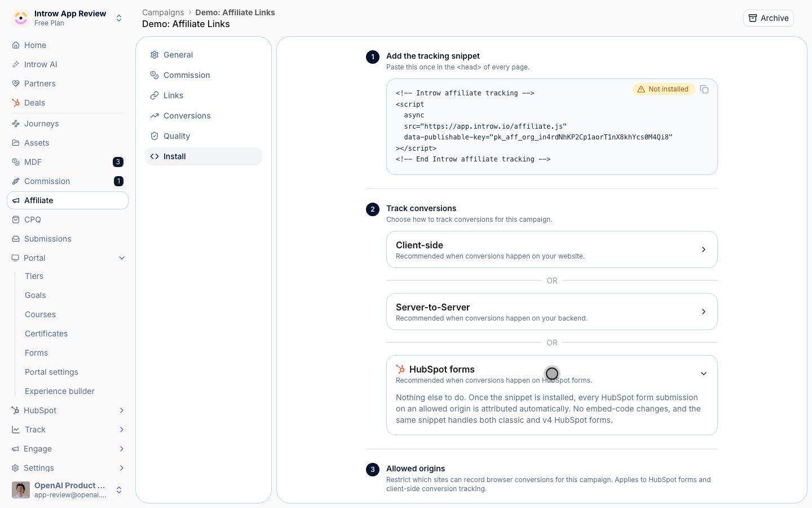Click the Assets folder icon
This screenshot has width=812, height=508.
[16, 143]
